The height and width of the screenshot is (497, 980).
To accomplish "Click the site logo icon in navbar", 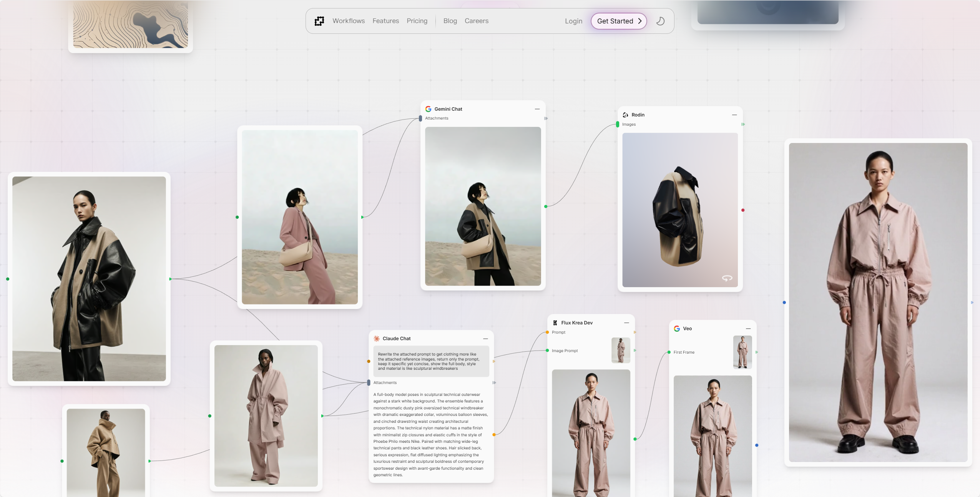I will tap(319, 21).
